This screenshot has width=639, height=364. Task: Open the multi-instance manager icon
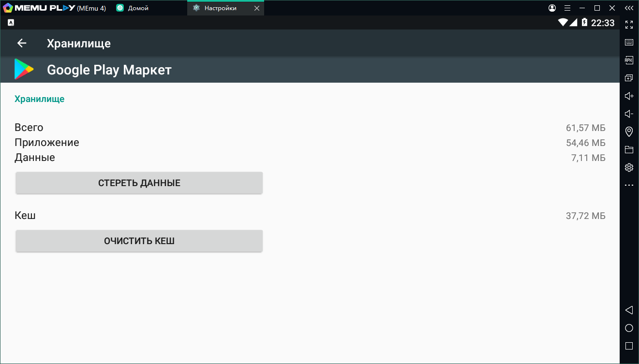click(629, 78)
